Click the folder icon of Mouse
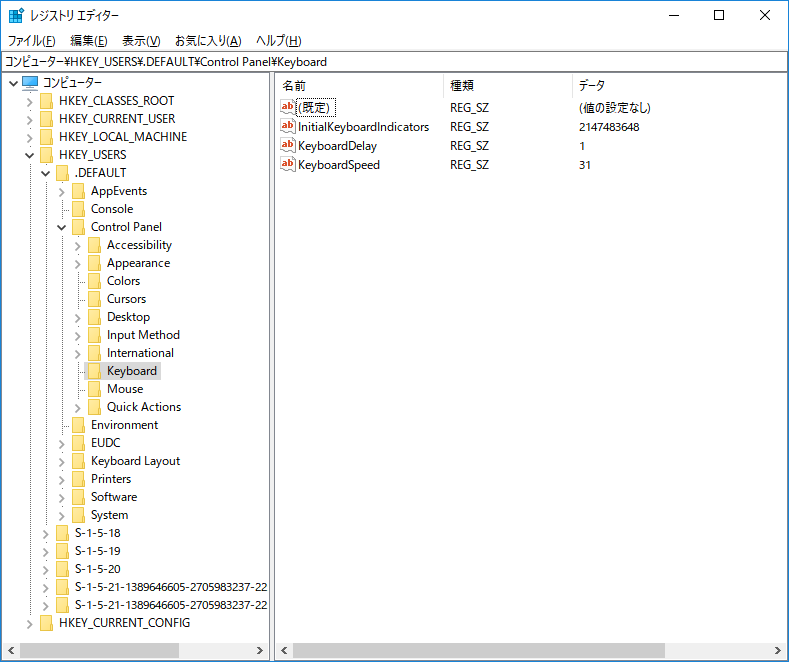Screen dimensions: 789x662 tap(95, 389)
